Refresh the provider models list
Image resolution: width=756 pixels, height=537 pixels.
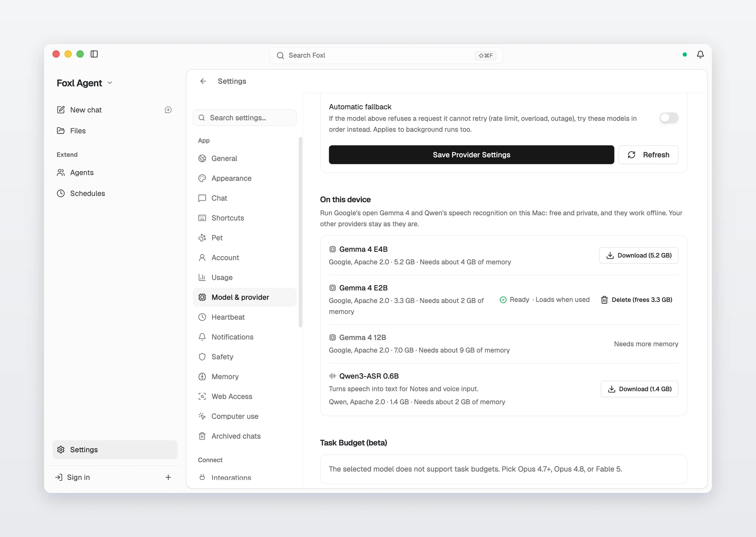648,155
